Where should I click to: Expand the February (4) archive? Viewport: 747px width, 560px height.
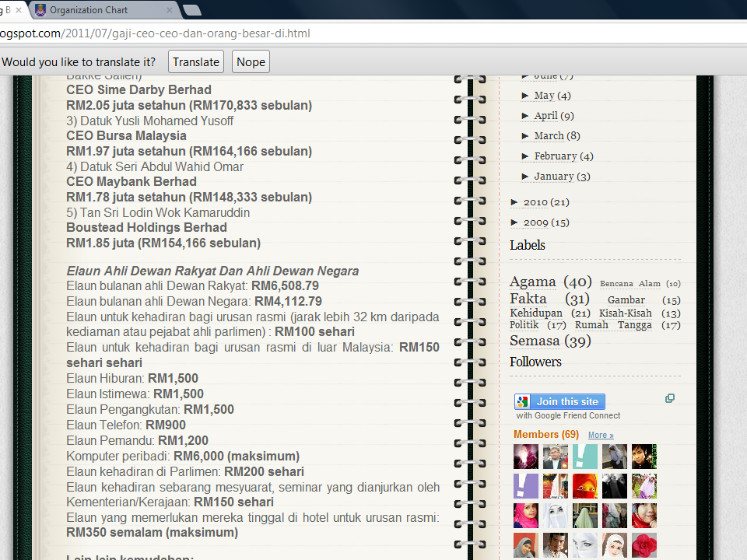(x=525, y=156)
